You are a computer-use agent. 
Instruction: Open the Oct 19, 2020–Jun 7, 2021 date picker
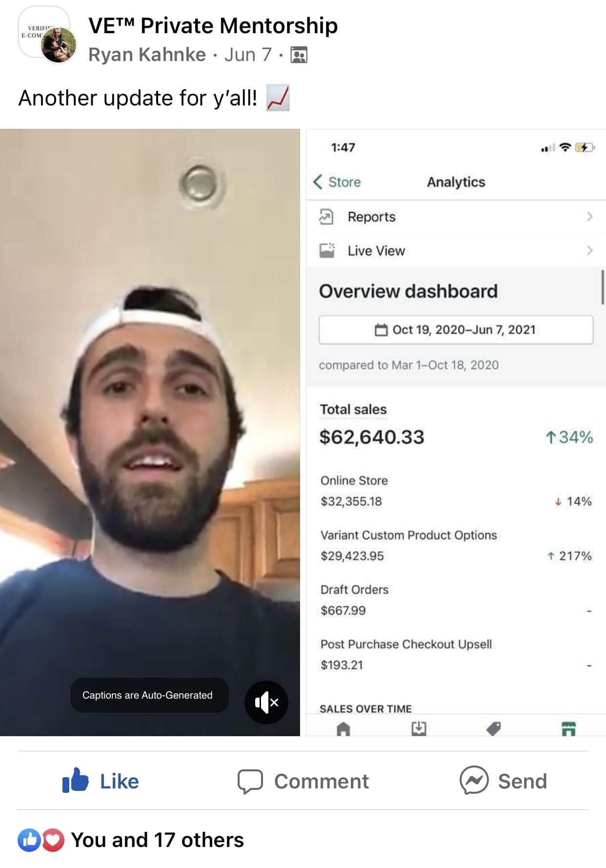pyautogui.click(x=456, y=330)
